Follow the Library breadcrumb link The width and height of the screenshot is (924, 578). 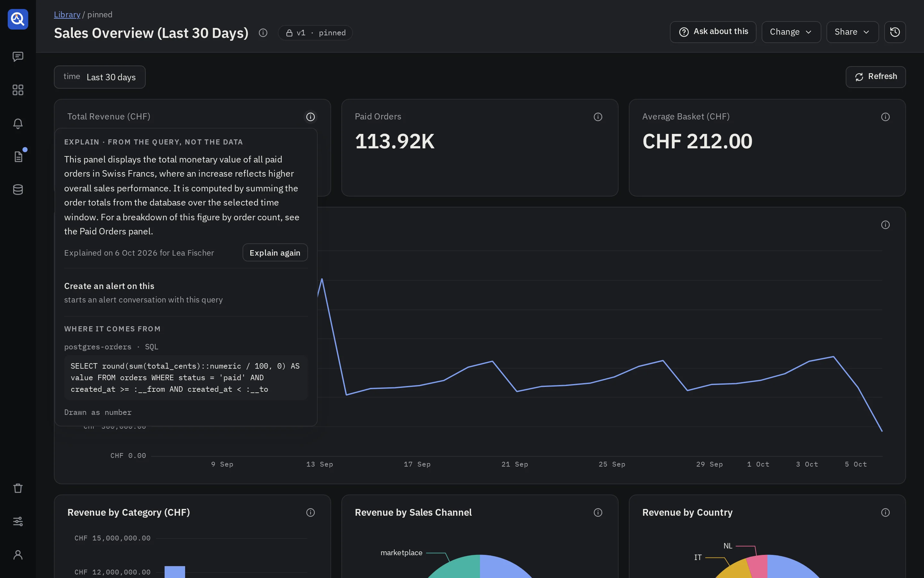click(x=67, y=14)
